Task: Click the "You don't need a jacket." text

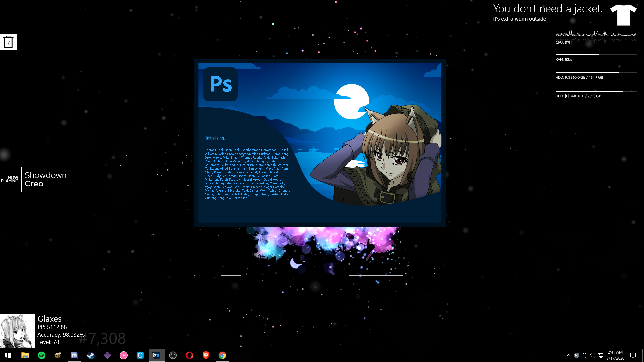Action: pyautogui.click(x=548, y=9)
